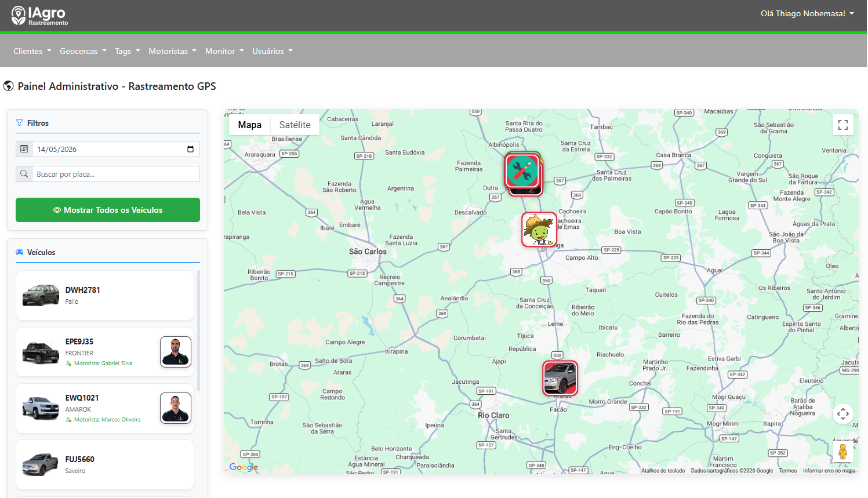Open the Termos link on map

point(787,471)
